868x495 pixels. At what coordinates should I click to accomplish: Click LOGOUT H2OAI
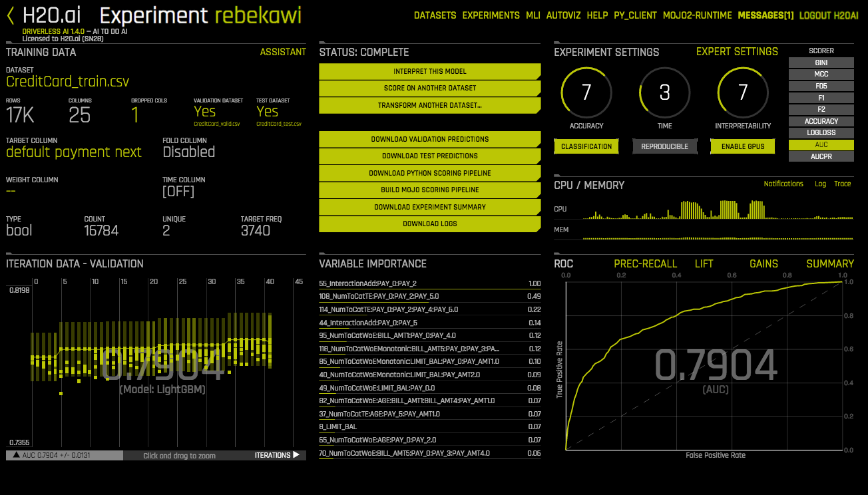(829, 15)
